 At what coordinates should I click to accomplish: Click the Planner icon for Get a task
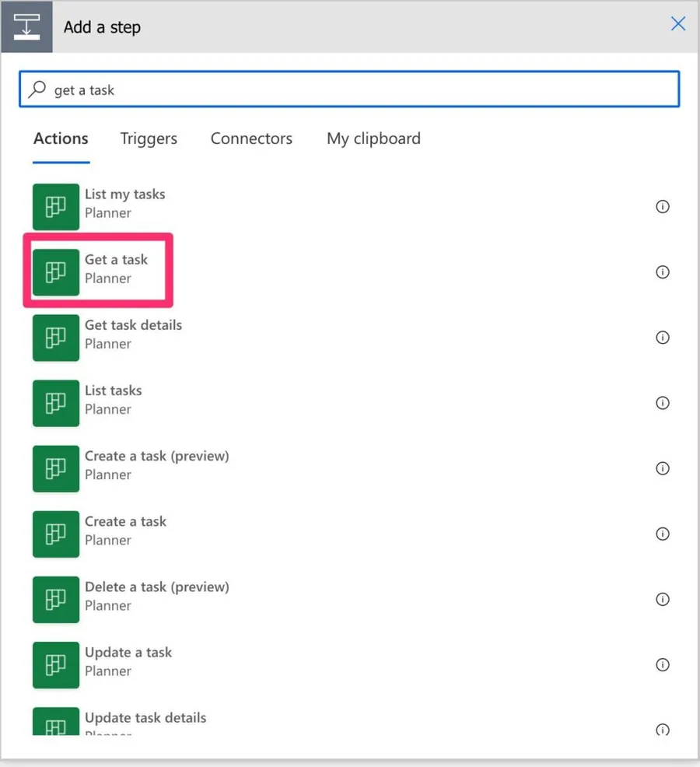point(56,272)
